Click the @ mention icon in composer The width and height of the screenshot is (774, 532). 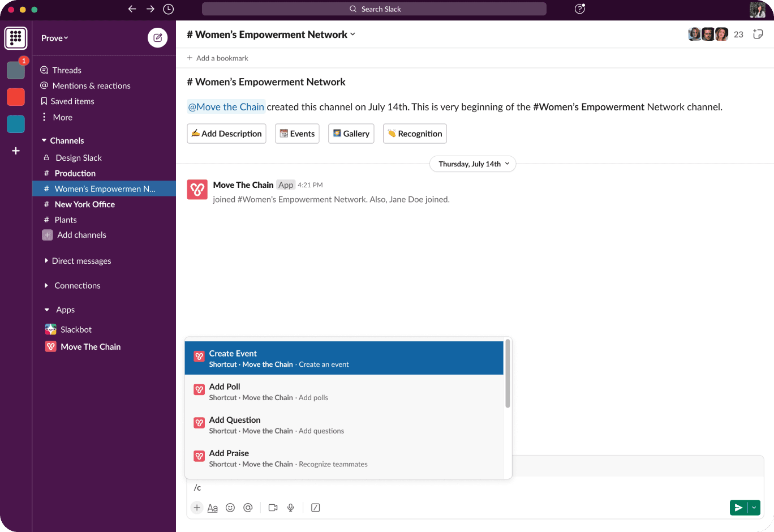point(248,508)
